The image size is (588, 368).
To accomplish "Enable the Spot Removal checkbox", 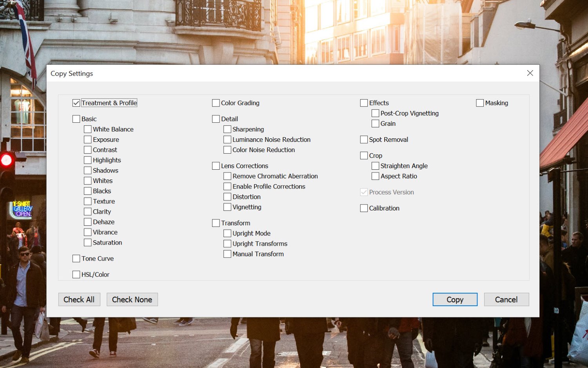I will [363, 139].
